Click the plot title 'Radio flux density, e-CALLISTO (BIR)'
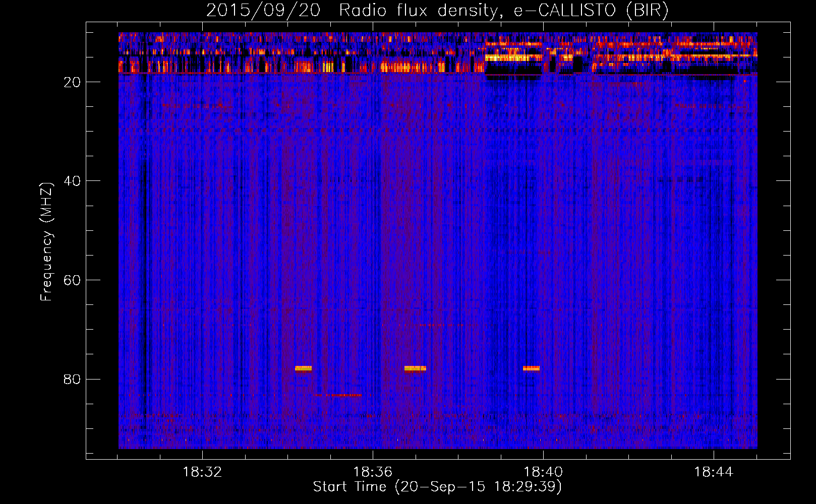The image size is (816, 504). [x=503, y=11]
